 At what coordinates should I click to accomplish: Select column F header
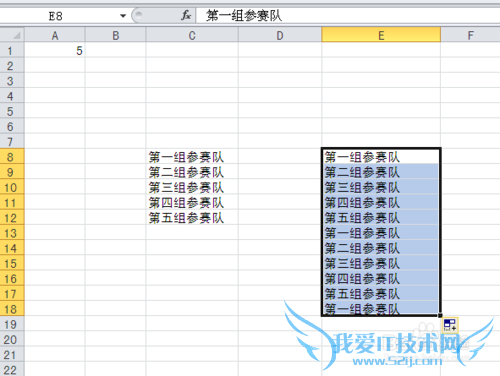tap(470, 35)
